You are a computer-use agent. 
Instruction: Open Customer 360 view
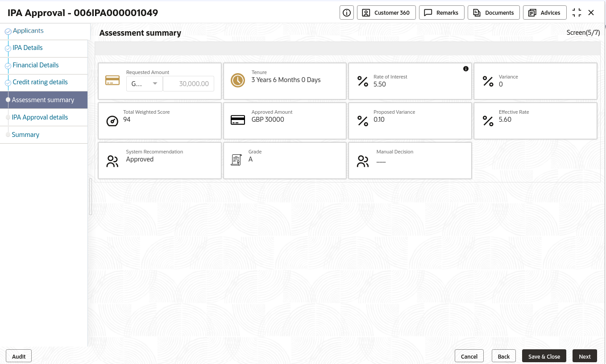[x=386, y=12]
